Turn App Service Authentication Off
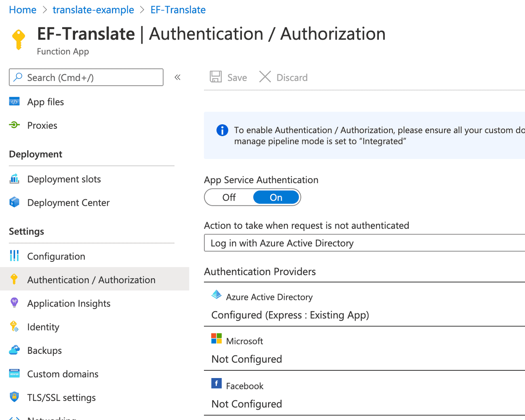 229,197
